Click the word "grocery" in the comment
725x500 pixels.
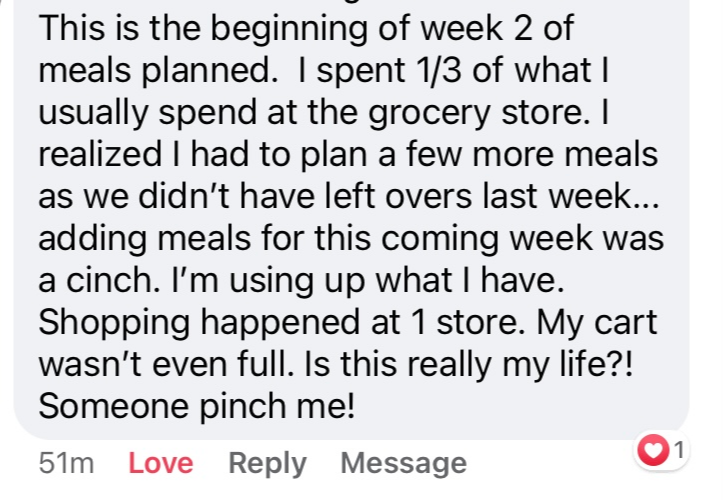[430, 113]
